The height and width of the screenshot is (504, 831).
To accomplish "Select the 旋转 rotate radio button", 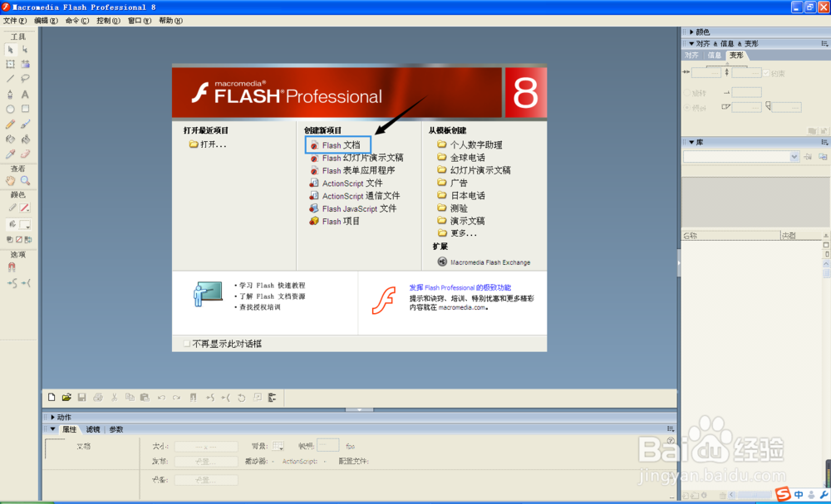I will (687, 93).
